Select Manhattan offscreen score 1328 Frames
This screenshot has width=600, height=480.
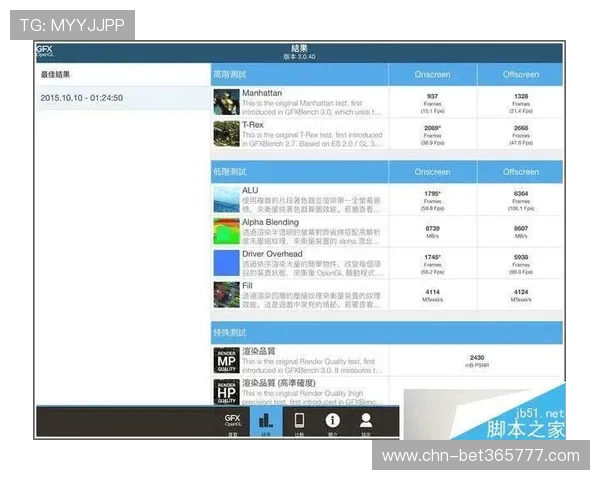tap(521, 103)
